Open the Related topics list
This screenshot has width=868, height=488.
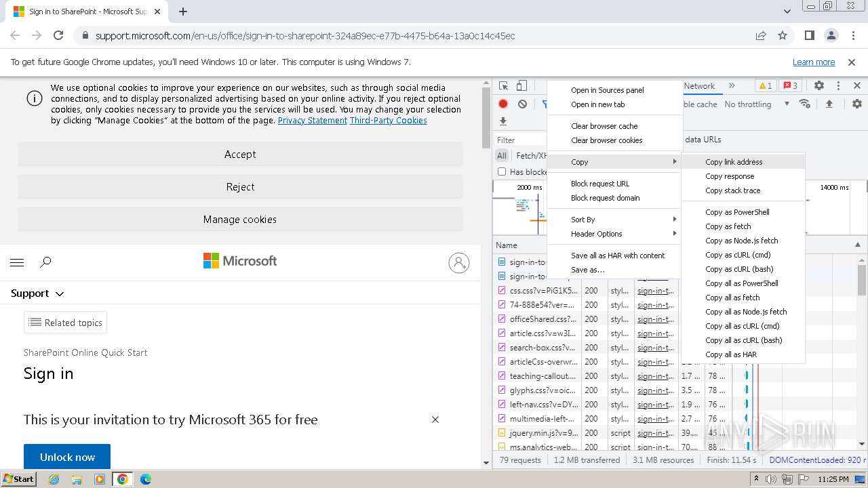pyautogui.click(x=65, y=323)
